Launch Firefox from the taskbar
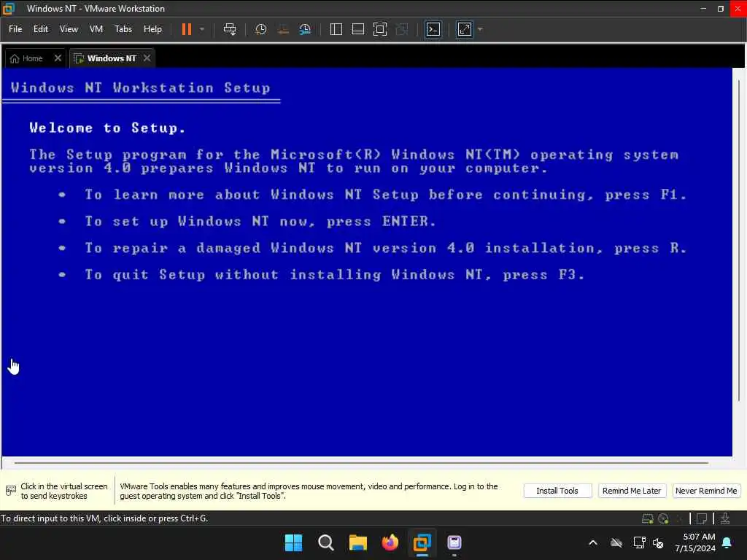 390,542
